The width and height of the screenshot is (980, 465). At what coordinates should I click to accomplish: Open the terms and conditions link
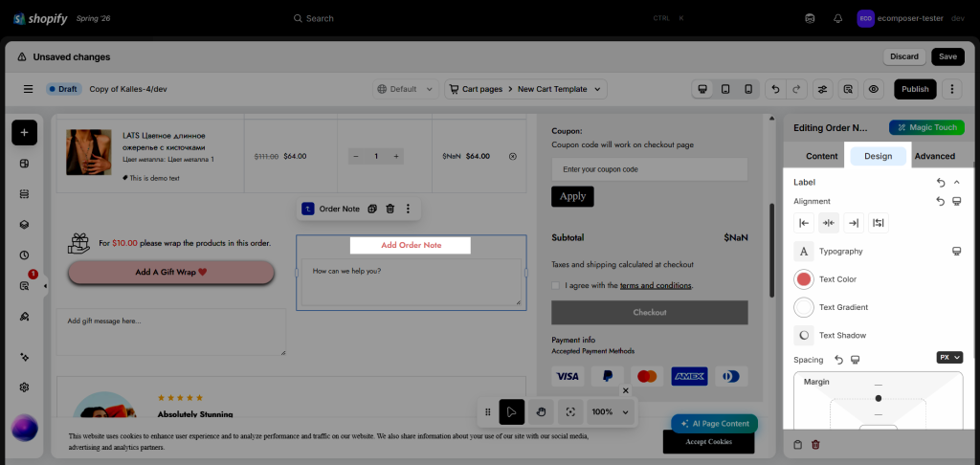coord(656,286)
